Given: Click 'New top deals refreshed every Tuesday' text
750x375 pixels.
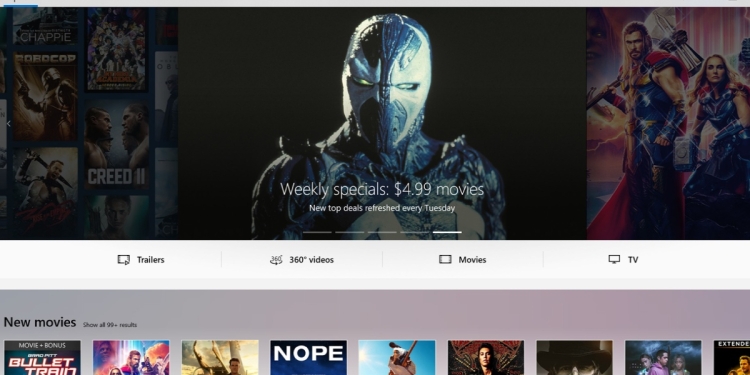Looking at the screenshot, I should (x=382, y=208).
